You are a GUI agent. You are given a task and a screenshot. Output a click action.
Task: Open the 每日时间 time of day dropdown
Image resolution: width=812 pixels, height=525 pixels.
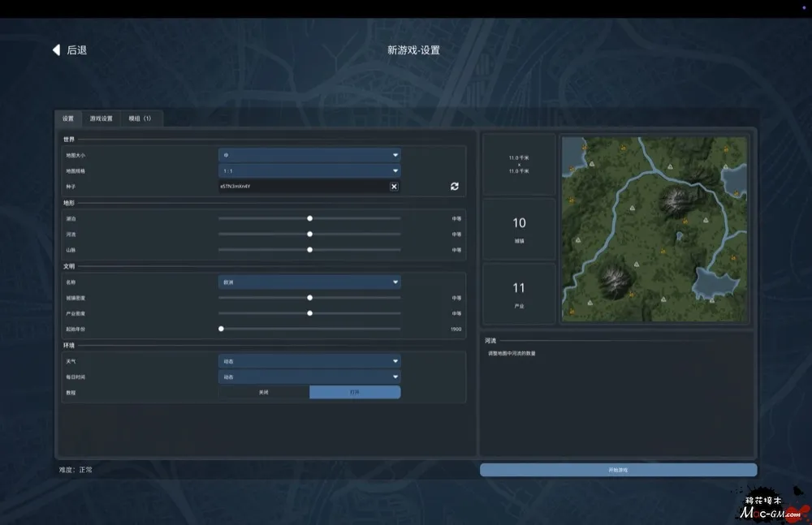click(309, 377)
